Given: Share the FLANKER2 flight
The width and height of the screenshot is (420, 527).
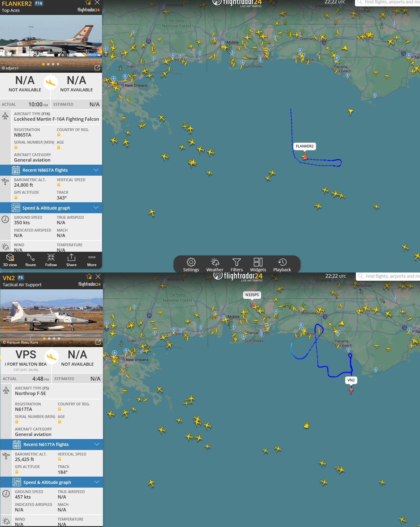Looking at the screenshot, I should coord(71,260).
